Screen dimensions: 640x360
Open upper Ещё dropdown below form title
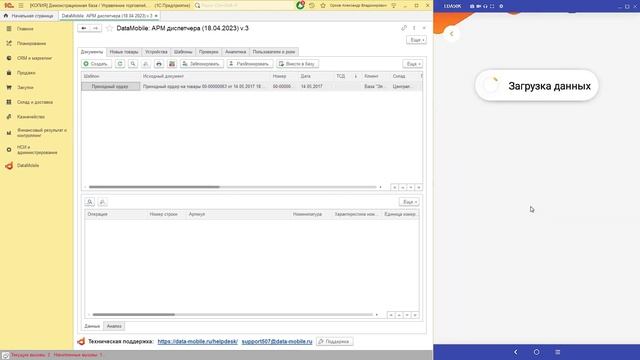(416, 40)
